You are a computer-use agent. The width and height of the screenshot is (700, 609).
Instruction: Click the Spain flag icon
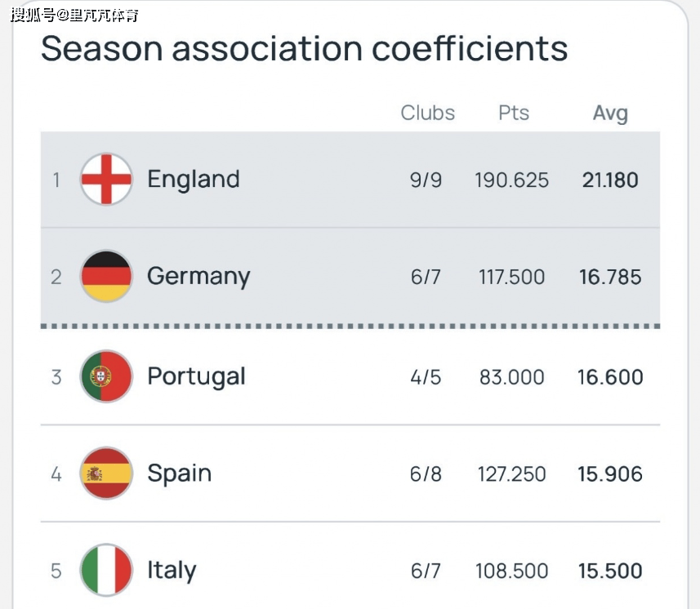coord(106,473)
